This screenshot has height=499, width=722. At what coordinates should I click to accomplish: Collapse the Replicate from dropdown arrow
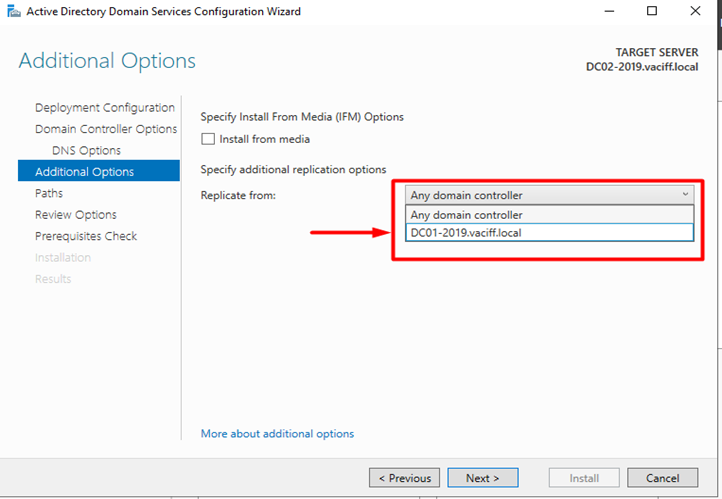(x=685, y=195)
